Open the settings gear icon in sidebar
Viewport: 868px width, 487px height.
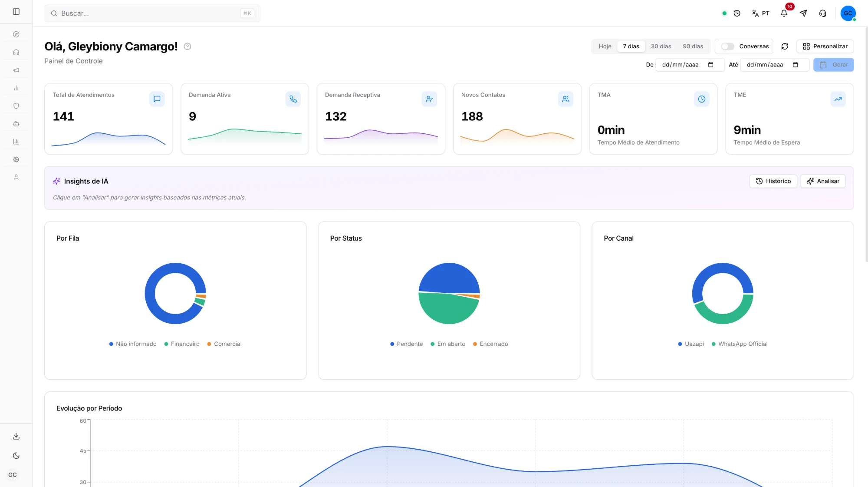pos(16,159)
